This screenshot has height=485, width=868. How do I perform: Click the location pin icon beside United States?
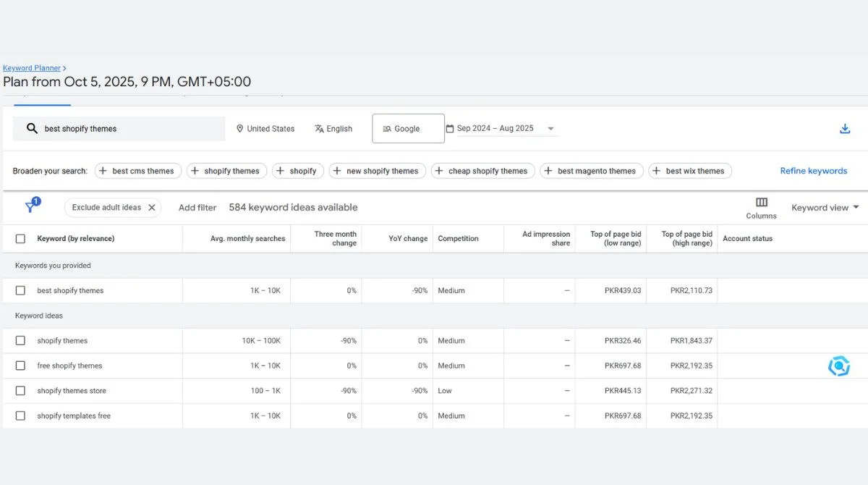239,128
